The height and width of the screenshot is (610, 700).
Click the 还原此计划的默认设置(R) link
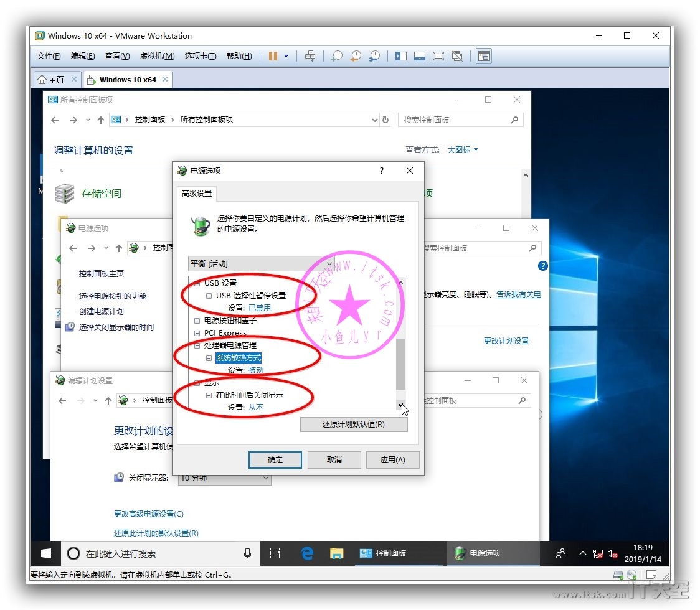156,533
